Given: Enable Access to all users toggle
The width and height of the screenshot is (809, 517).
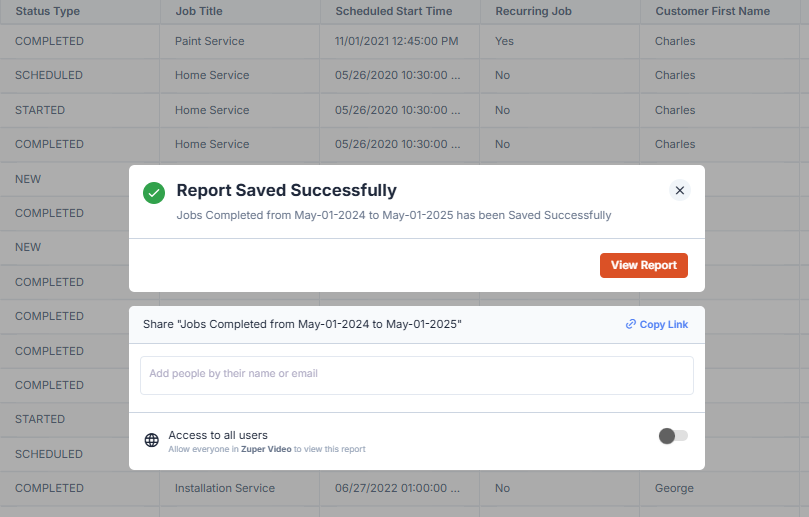Looking at the screenshot, I should pyautogui.click(x=673, y=436).
